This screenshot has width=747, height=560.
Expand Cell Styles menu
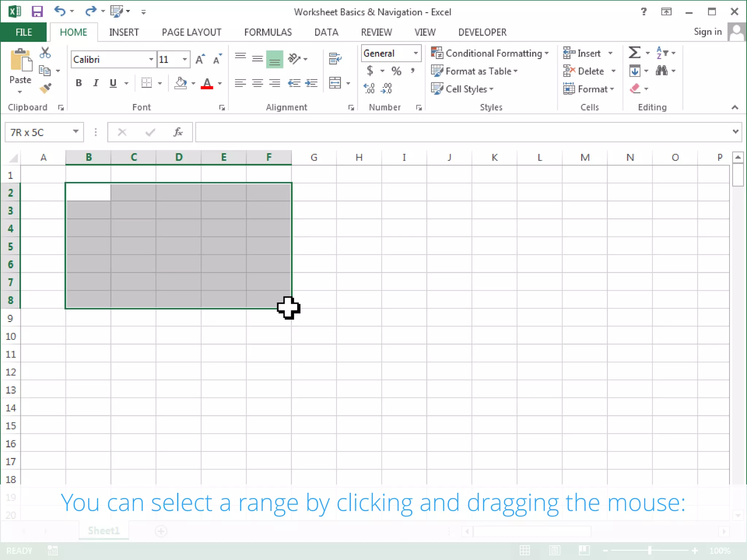coord(462,89)
